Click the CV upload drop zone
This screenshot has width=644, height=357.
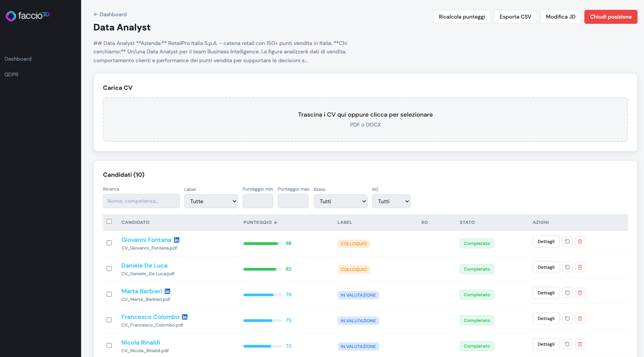click(365, 120)
